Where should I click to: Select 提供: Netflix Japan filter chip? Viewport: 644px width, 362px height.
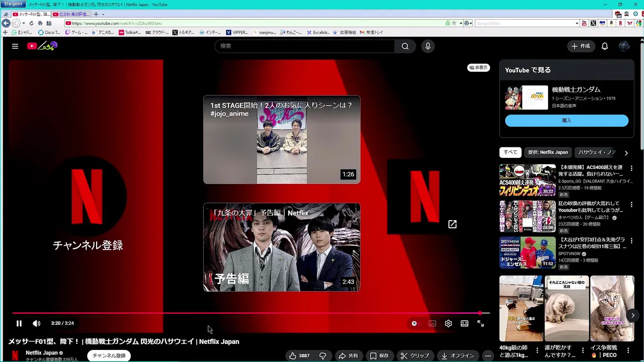click(548, 152)
